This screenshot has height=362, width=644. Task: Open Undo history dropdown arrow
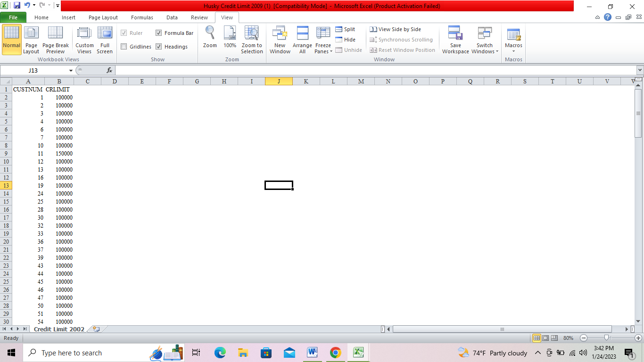click(34, 6)
